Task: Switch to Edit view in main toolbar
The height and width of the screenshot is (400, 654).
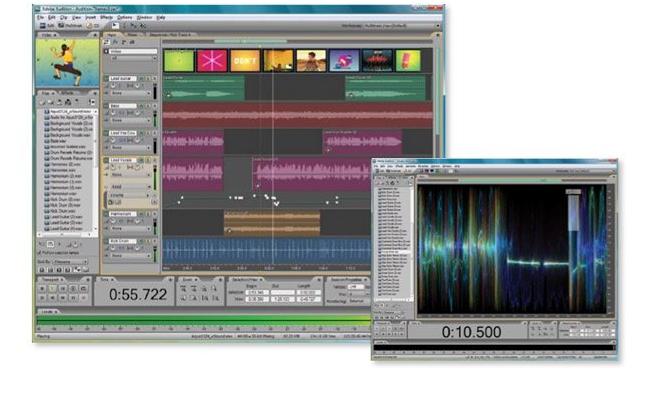Action: click(47, 26)
